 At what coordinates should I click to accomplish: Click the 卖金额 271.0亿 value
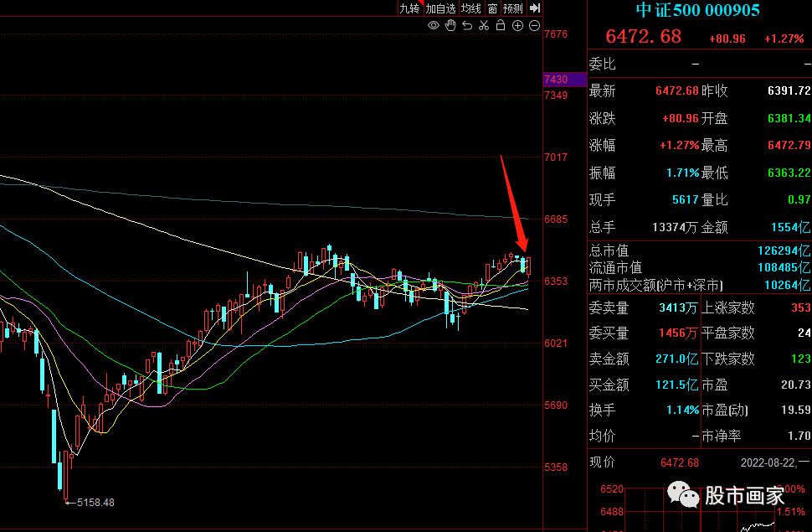click(x=677, y=359)
